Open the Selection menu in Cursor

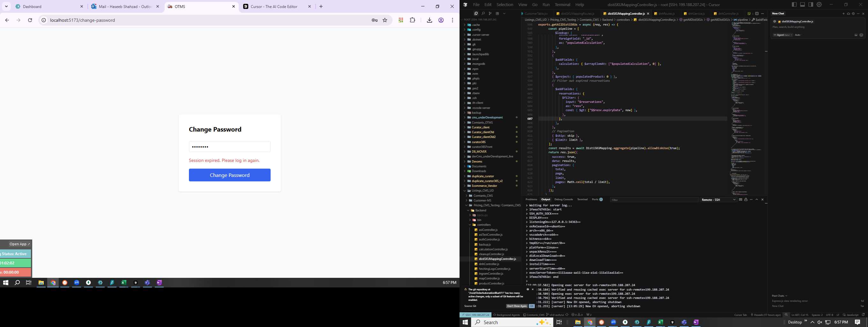click(505, 5)
